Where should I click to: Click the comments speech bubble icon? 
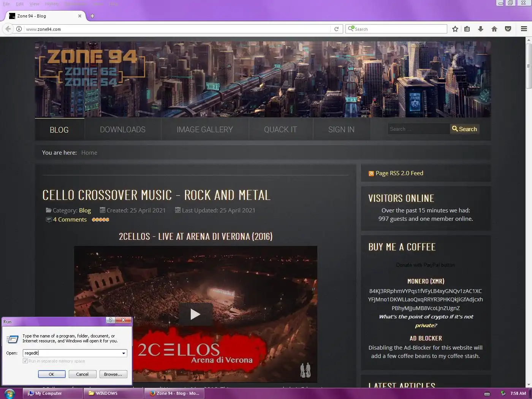(49, 220)
